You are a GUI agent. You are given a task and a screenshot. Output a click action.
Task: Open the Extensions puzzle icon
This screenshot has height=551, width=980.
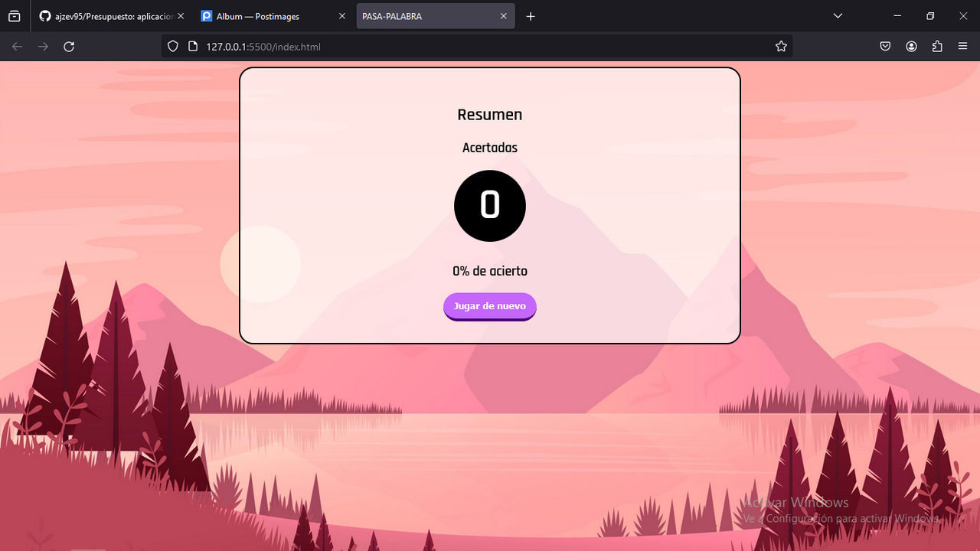point(937,47)
